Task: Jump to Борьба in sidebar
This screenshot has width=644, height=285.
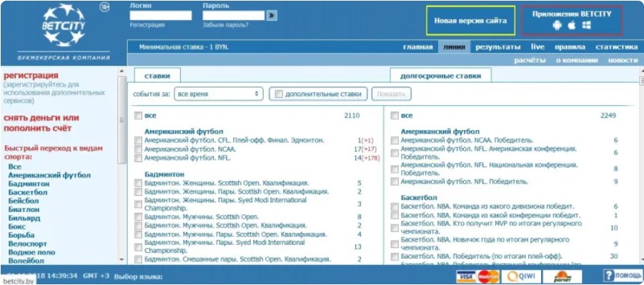Action: pos(21,235)
